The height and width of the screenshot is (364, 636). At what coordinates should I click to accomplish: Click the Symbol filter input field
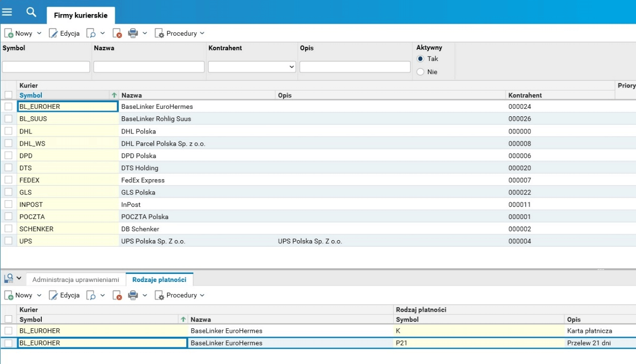pyautogui.click(x=46, y=66)
